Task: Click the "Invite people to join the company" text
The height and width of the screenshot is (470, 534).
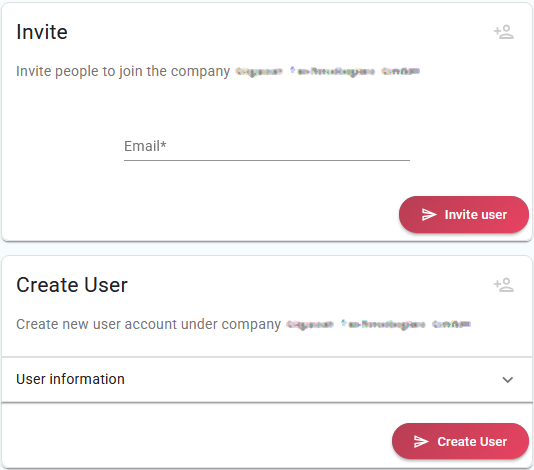Action: pyautogui.click(x=123, y=72)
